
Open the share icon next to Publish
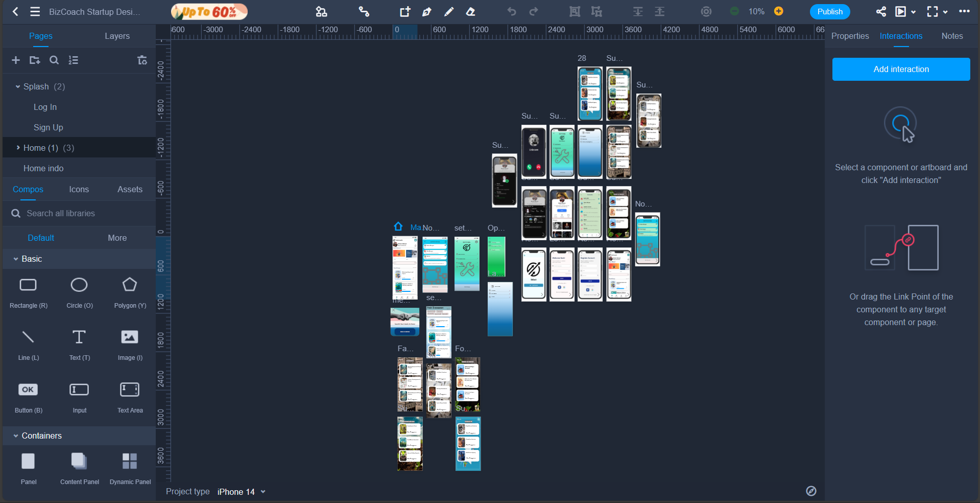tap(881, 12)
